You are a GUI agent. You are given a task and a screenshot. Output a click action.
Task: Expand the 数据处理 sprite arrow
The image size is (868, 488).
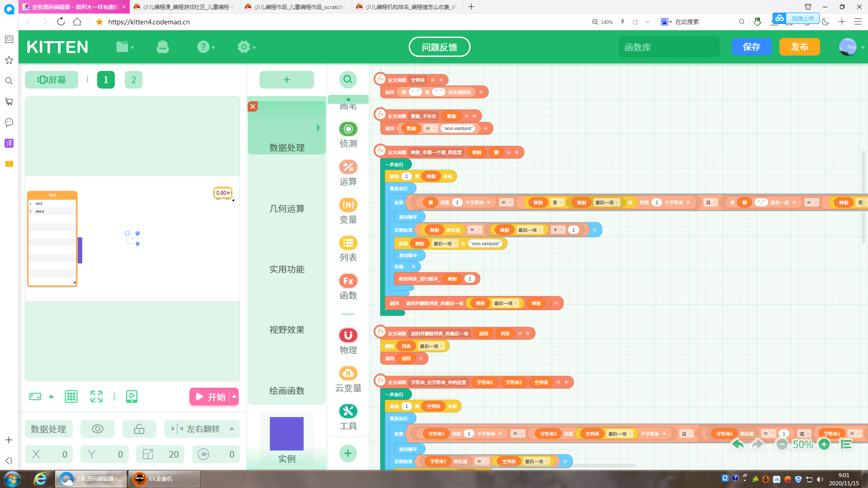point(318,128)
